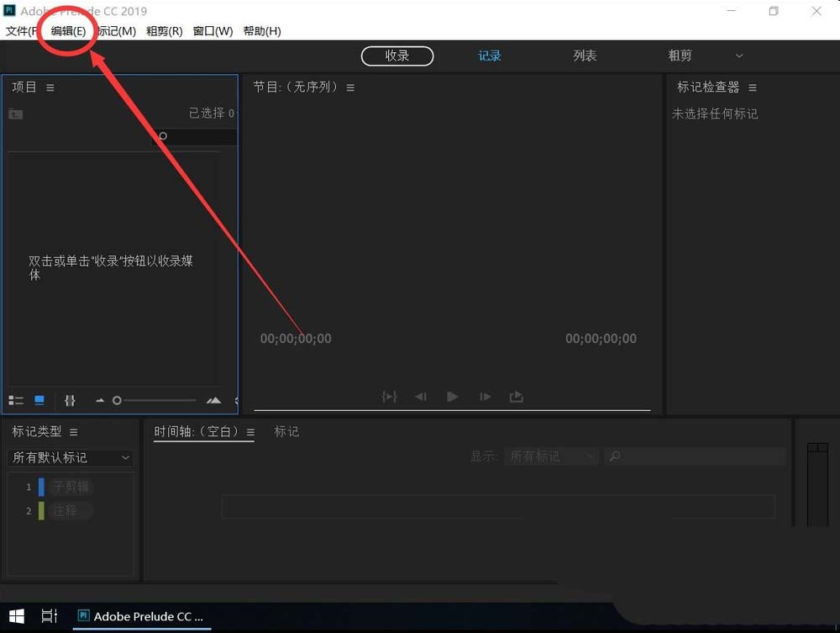Click the Adobe Prelude taskbar icon
840x633 pixels.
pos(140,616)
